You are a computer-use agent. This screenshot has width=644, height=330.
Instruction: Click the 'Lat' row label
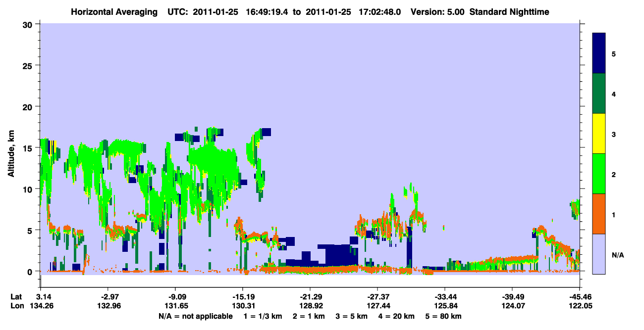(16, 297)
